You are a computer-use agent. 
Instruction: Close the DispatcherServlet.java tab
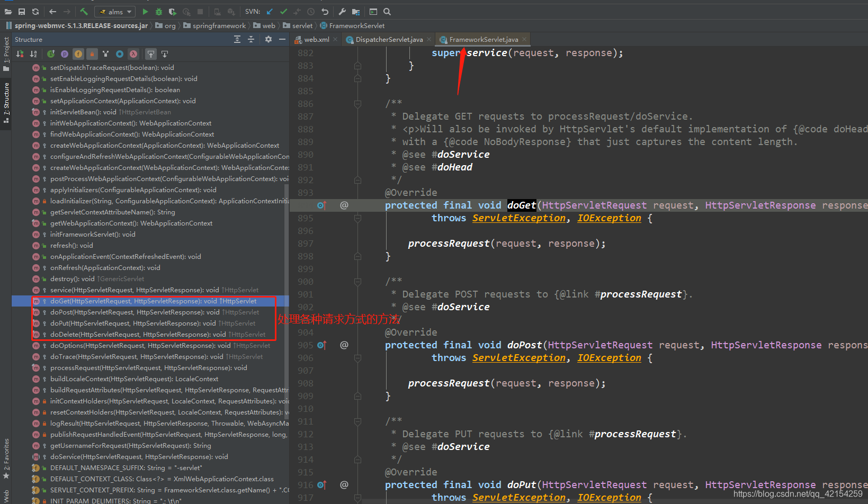(429, 40)
